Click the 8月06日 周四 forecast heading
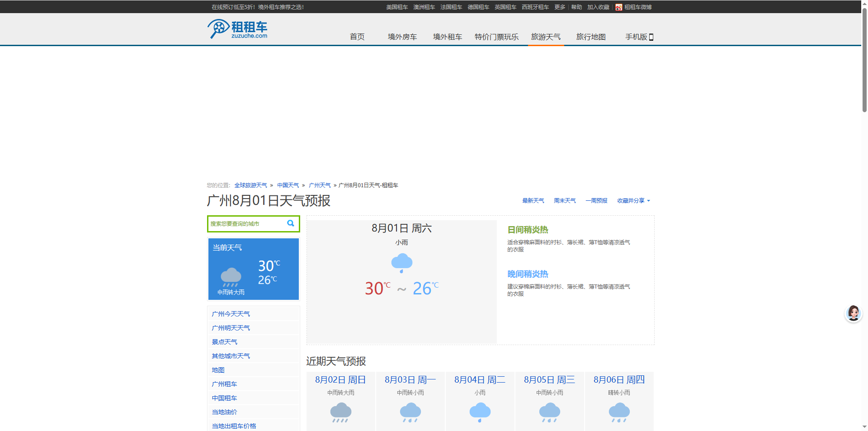Viewport: 868px width, 431px height. tap(619, 380)
